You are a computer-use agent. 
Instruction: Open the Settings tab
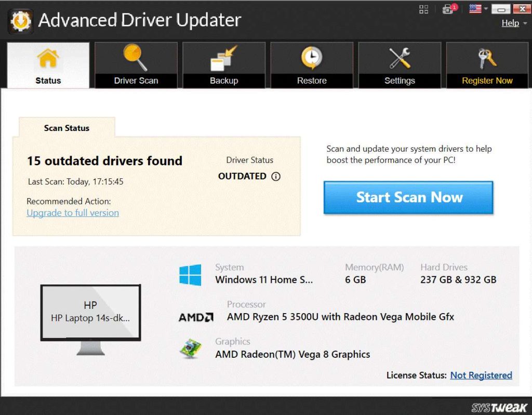tap(400, 65)
